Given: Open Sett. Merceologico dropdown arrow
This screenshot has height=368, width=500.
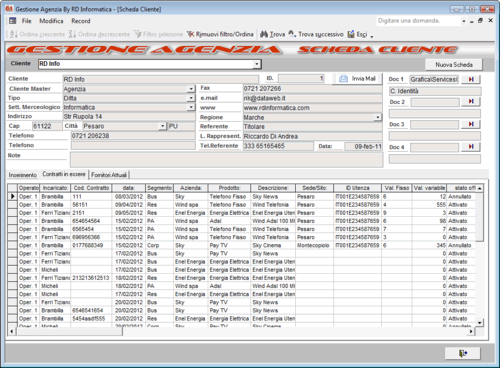Looking at the screenshot, I should 191,107.
